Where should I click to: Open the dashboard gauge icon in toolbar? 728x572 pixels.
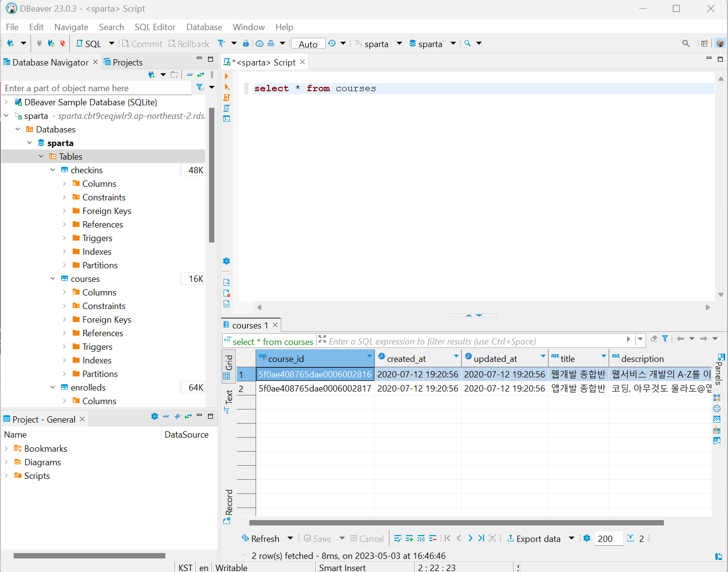coord(259,44)
